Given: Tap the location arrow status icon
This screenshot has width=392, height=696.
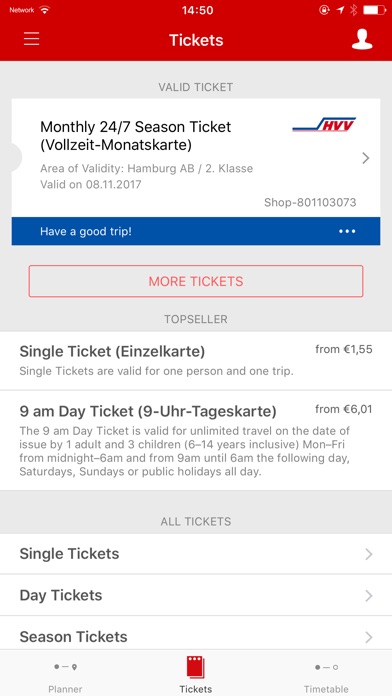Looking at the screenshot, I should (x=340, y=10).
